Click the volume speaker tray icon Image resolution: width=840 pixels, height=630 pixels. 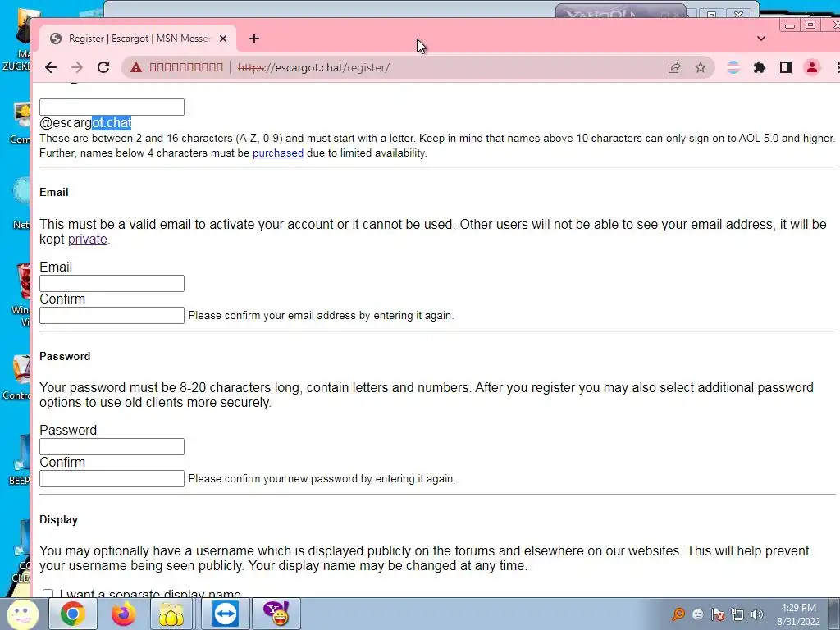(x=757, y=614)
